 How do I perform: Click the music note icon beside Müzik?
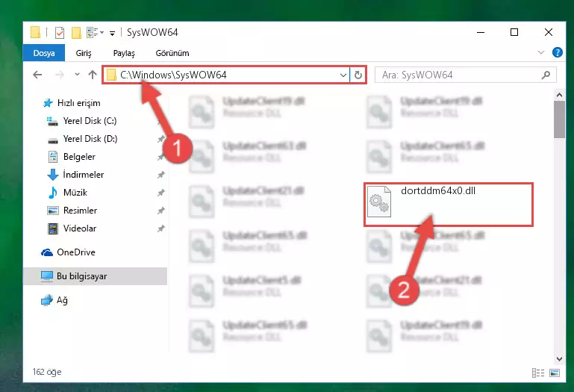pyautogui.click(x=53, y=193)
